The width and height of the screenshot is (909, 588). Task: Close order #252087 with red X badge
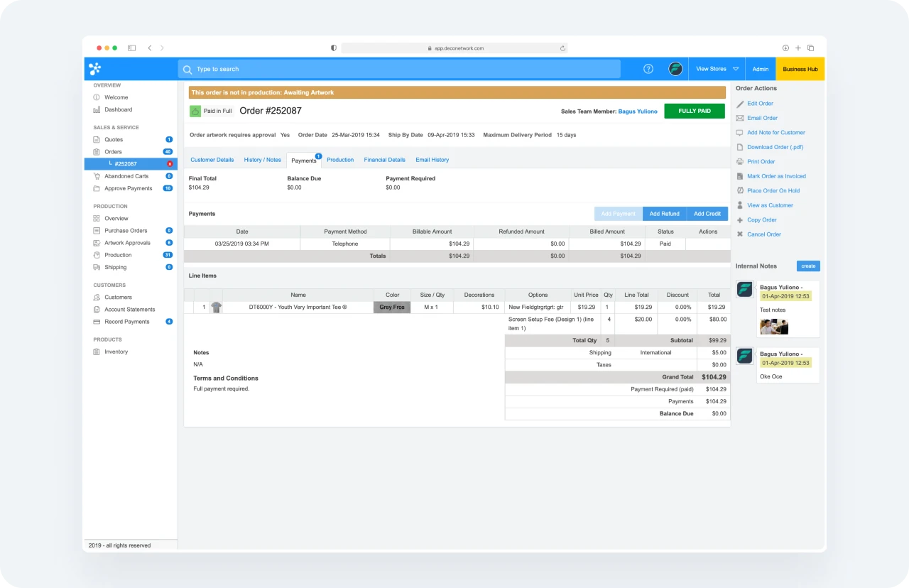click(x=170, y=164)
